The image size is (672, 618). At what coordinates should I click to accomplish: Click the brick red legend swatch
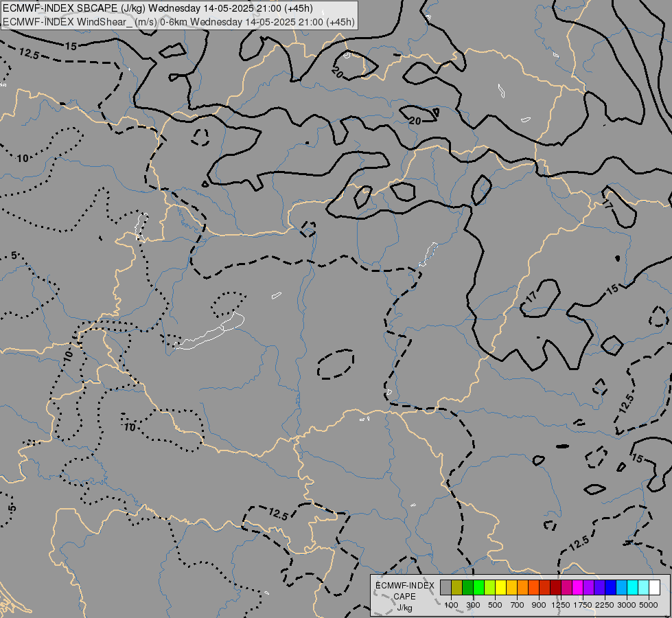[545, 587]
